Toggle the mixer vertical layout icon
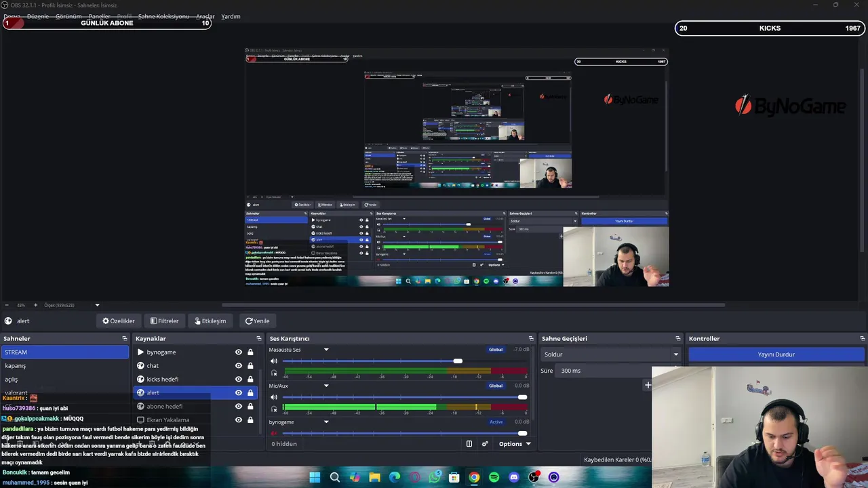 point(469,444)
